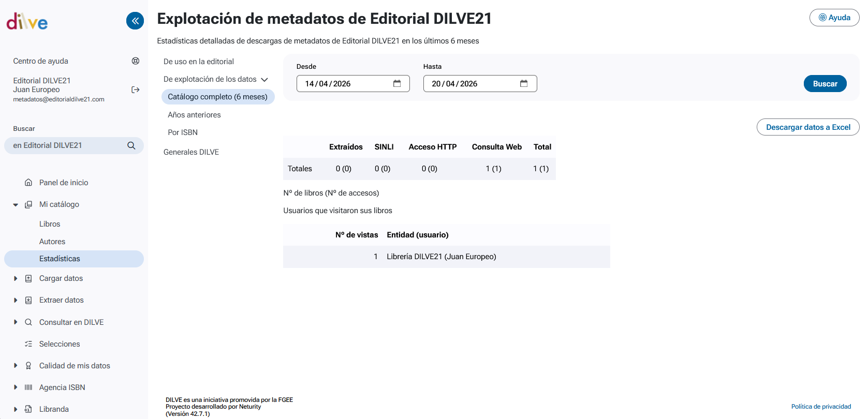The width and height of the screenshot is (868, 419).
Task: Expand the Agencia ISBN section
Action: click(x=16, y=387)
